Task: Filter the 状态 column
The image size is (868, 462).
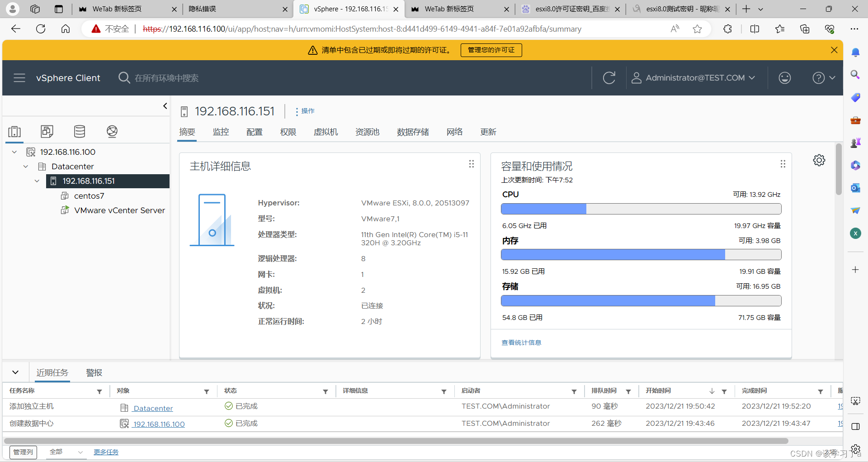Action: pyautogui.click(x=325, y=392)
